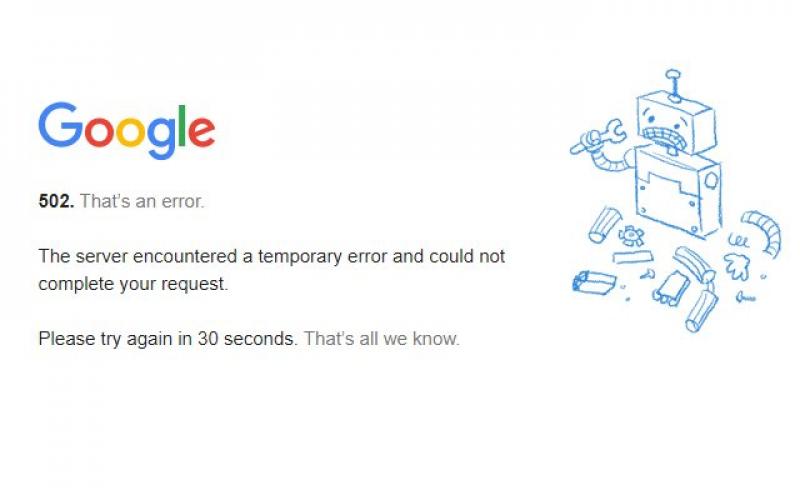Click the cylinder leg piece at bottom
800x500 pixels.
[701, 310]
